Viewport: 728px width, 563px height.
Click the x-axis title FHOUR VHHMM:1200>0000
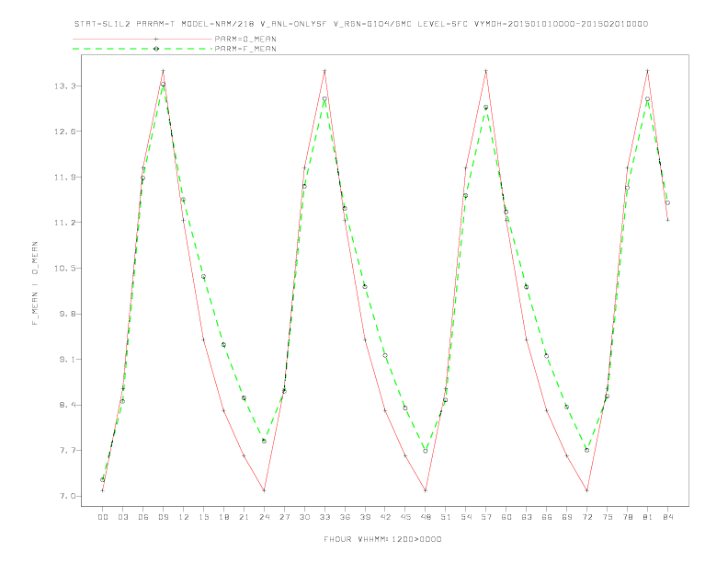tap(382, 539)
